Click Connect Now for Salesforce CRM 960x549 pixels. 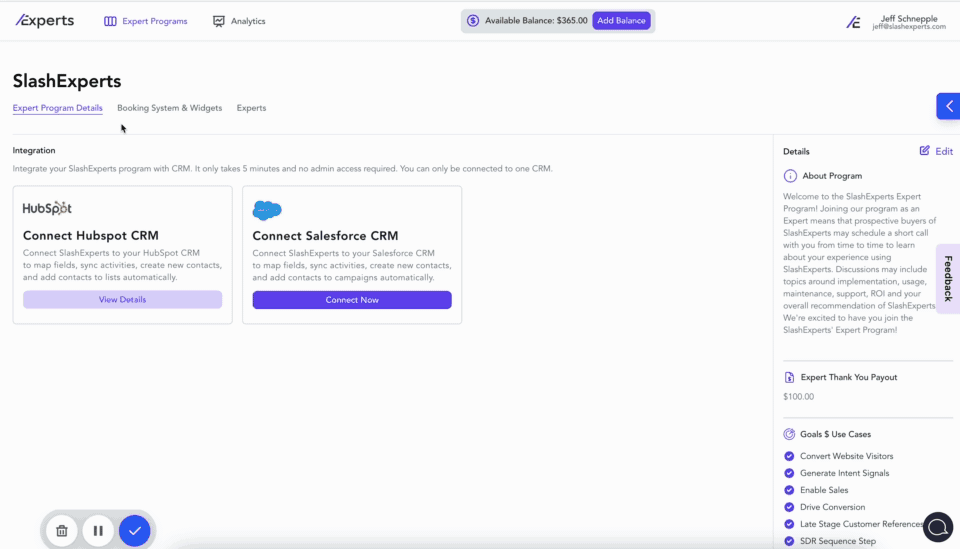point(352,300)
